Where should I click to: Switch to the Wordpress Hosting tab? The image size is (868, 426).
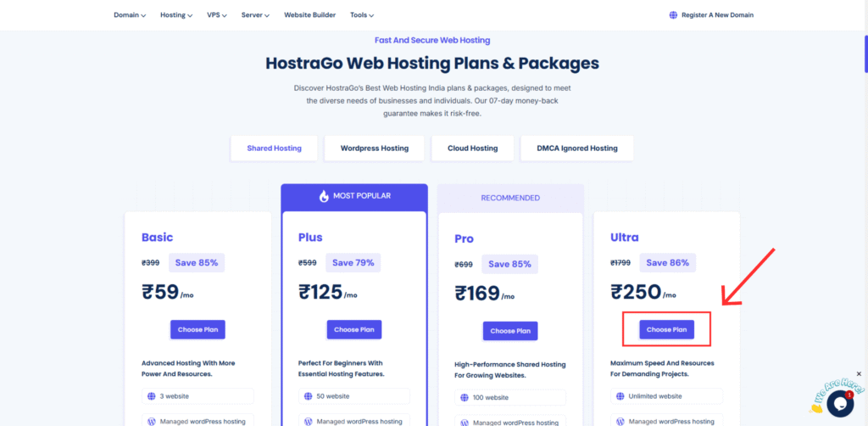[x=374, y=149]
